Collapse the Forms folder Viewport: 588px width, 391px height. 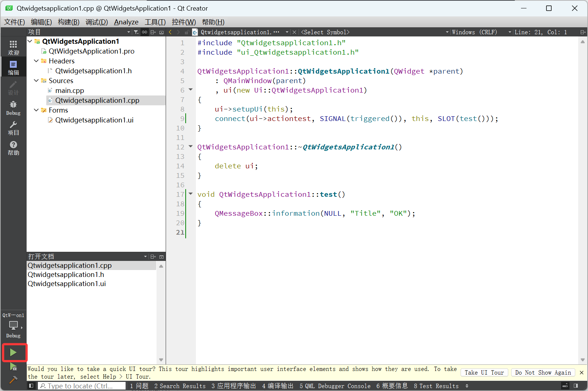[x=36, y=110]
